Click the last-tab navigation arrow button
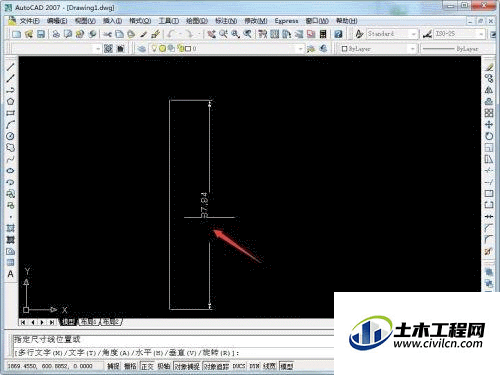Image resolution: width=500 pixels, height=375 pixels. 52,322
